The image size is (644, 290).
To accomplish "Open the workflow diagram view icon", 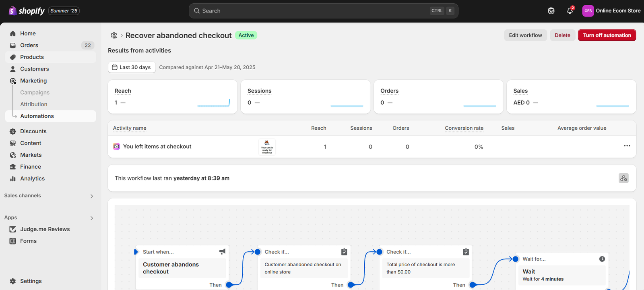I will 623,178.
